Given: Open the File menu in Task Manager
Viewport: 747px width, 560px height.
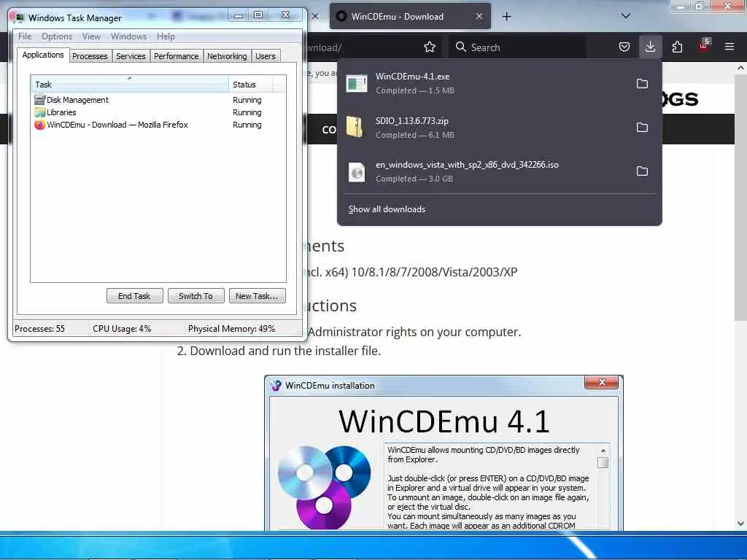Looking at the screenshot, I should click(24, 36).
